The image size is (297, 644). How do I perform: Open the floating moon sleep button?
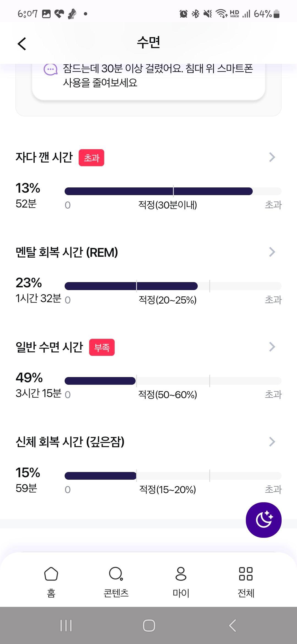point(263,520)
